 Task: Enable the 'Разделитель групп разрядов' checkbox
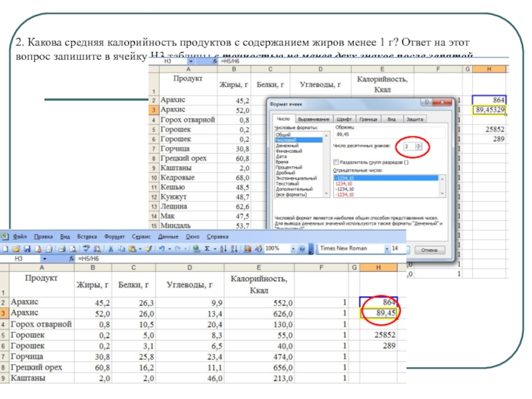click(336, 162)
